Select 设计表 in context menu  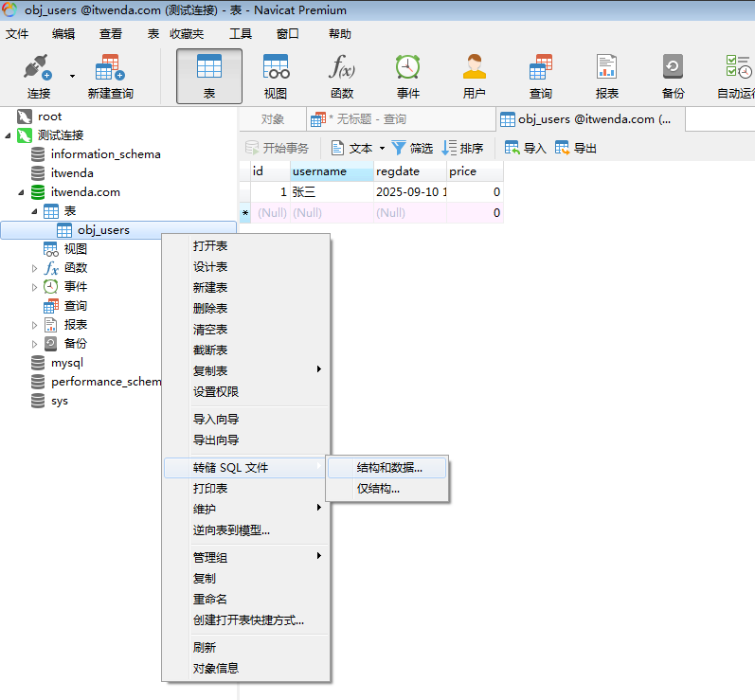tap(210, 267)
